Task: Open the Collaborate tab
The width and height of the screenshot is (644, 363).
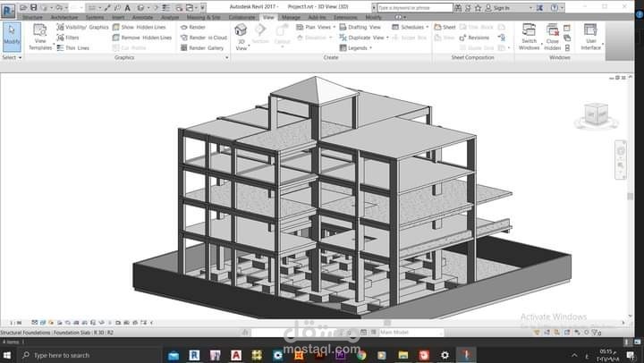Action: pos(241,17)
